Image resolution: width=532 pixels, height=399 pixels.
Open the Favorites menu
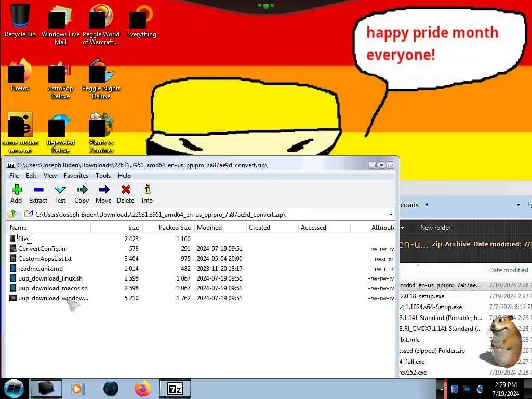click(x=76, y=176)
